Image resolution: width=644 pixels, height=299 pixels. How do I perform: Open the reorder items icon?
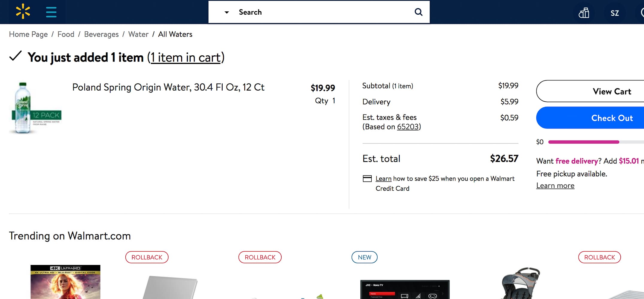[584, 13]
